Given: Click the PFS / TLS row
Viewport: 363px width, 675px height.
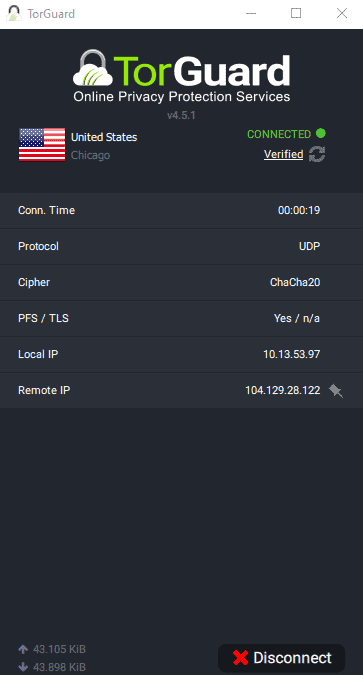Looking at the screenshot, I should 181,319.
